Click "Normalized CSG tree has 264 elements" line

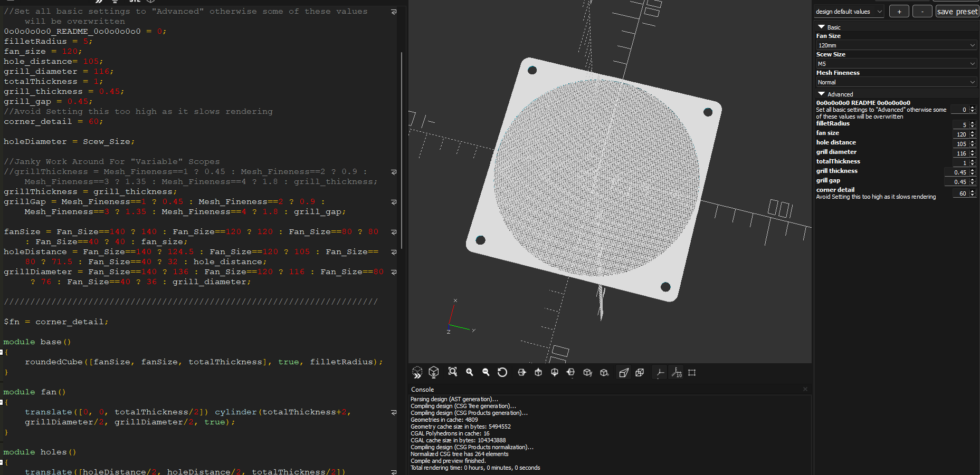460,454
